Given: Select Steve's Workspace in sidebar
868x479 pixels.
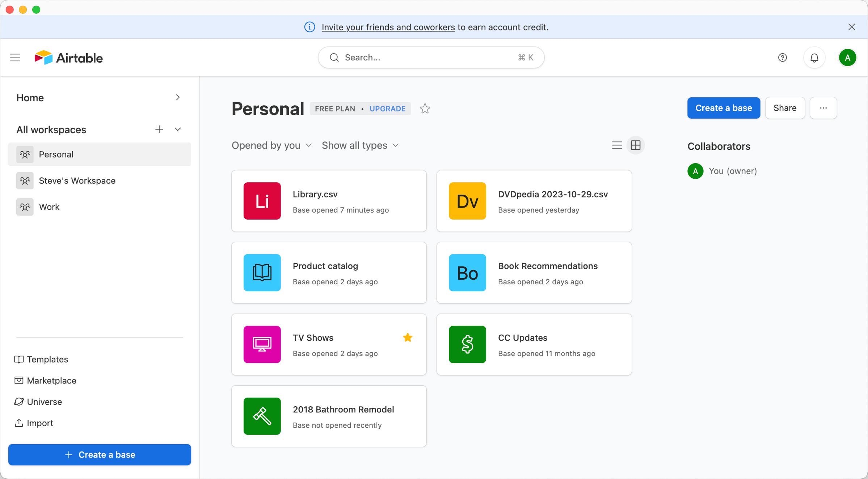Looking at the screenshot, I should [x=77, y=181].
